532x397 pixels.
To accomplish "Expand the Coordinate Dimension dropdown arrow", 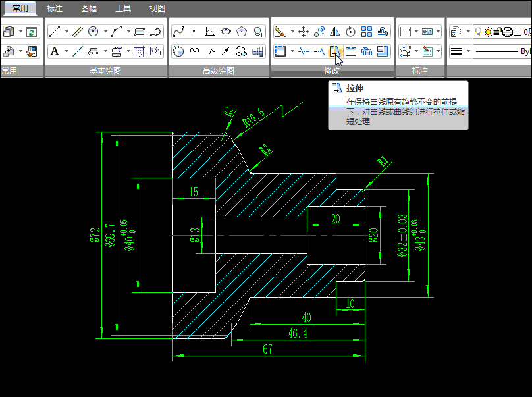I will pos(416,51).
